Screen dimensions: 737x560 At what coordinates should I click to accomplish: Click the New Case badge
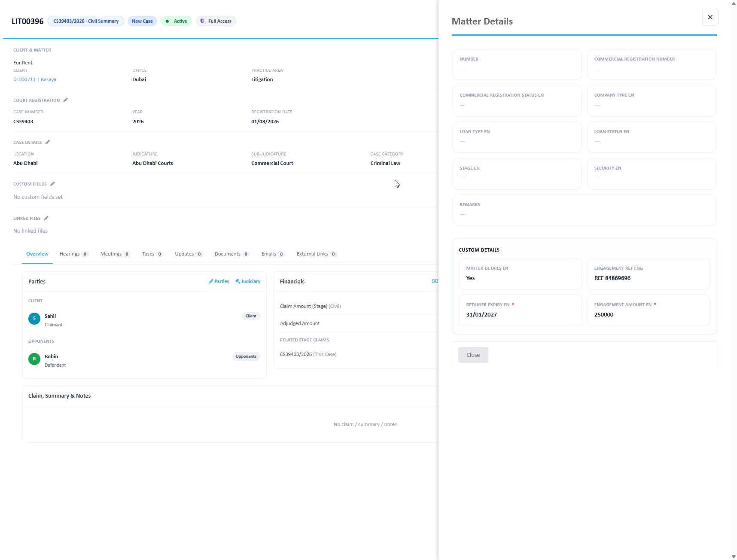(x=142, y=21)
